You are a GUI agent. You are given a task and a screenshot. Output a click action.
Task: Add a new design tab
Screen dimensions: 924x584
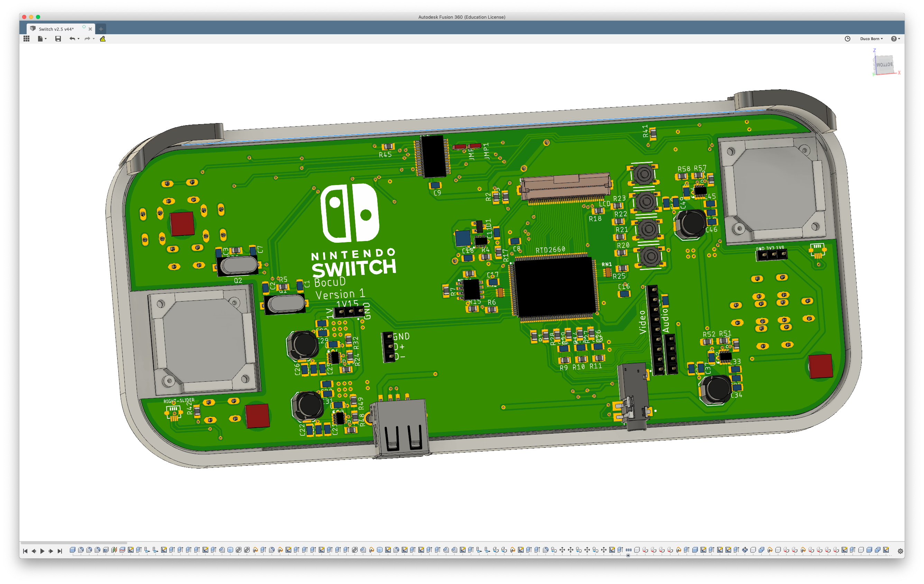tap(101, 29)
